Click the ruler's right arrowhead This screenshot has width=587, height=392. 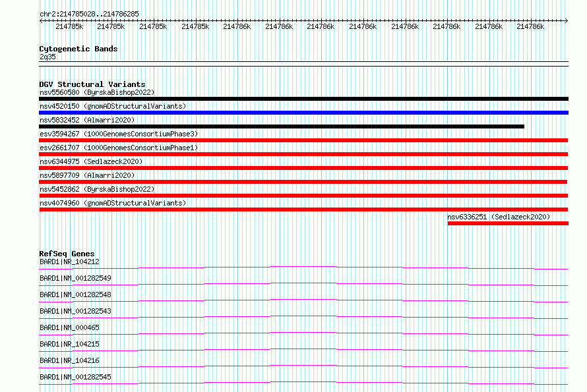tap(567, 21)
